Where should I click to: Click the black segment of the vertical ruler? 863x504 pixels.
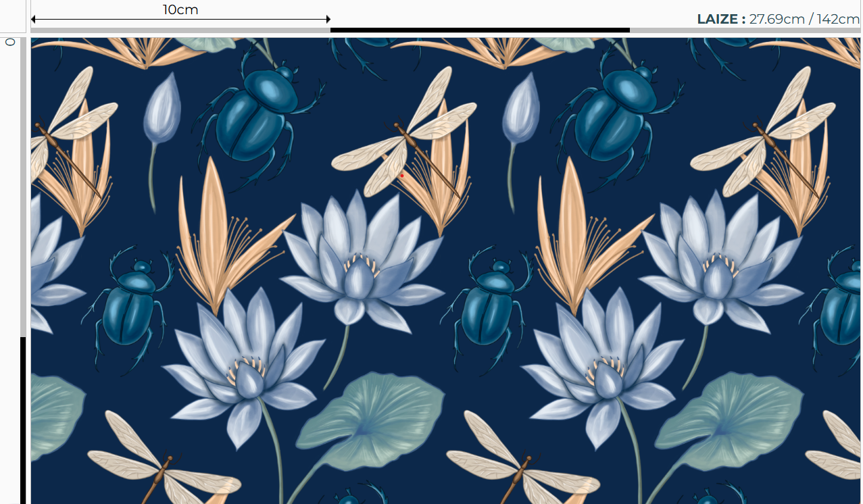point(23,420)
